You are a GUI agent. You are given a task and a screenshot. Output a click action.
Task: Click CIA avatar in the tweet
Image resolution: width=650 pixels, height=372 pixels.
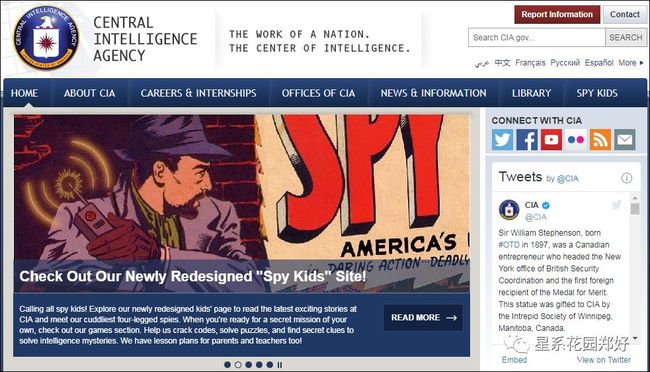point(509,210)
